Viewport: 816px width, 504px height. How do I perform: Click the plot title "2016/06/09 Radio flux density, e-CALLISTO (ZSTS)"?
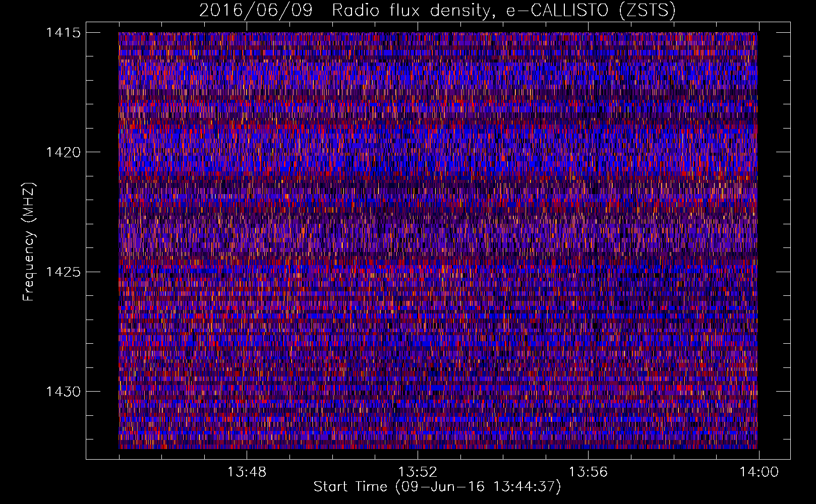coord(437,11)
